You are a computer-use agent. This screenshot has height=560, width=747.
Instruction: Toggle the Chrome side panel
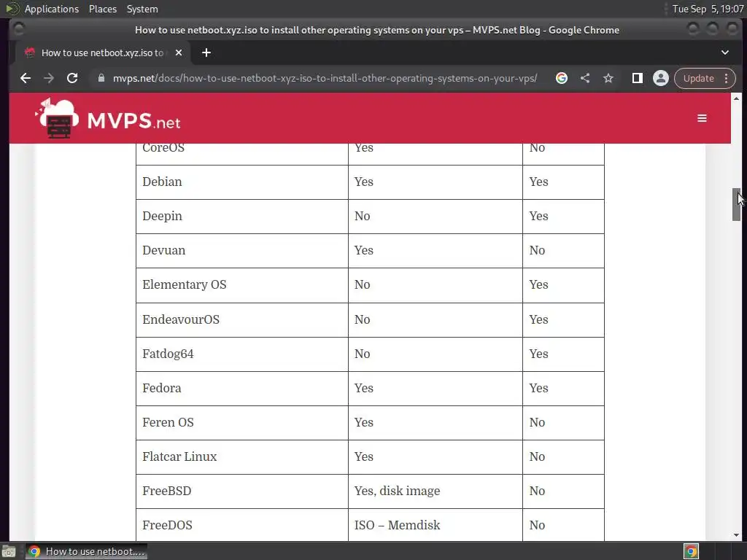[x=637, y=78]
